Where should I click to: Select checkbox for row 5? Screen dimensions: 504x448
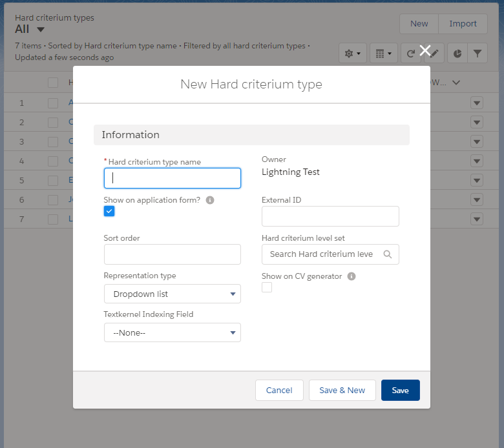[53, 181]
